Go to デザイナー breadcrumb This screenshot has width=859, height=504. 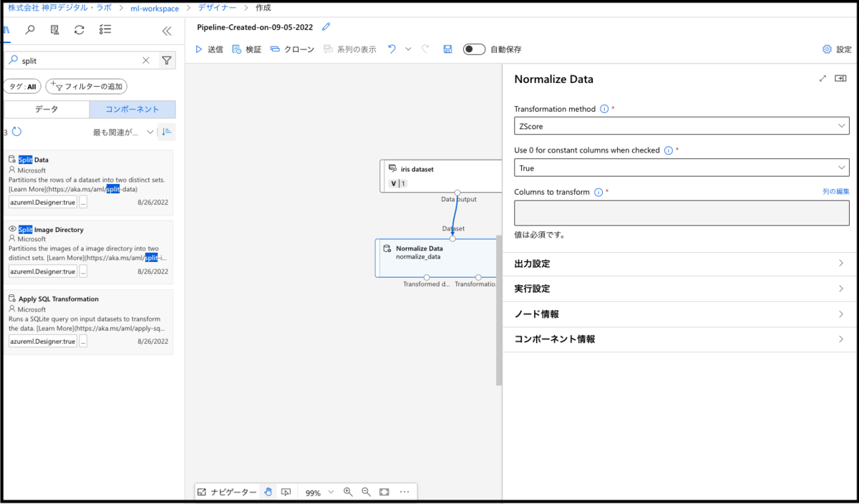pyautogui.click(x=218, y=8)
